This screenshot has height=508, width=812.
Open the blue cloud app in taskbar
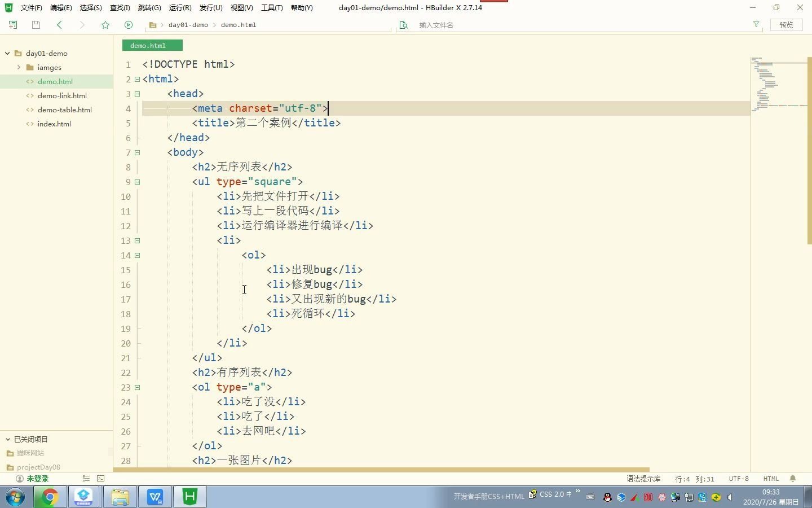pos(84,497)
